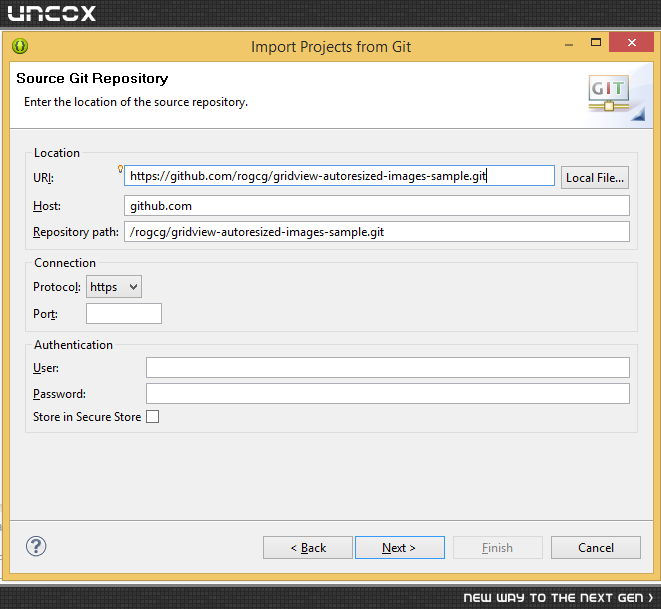The image size is (661, 609).
Task: Click the content assist lightbulb beside URI
Action: pos(120,169)
